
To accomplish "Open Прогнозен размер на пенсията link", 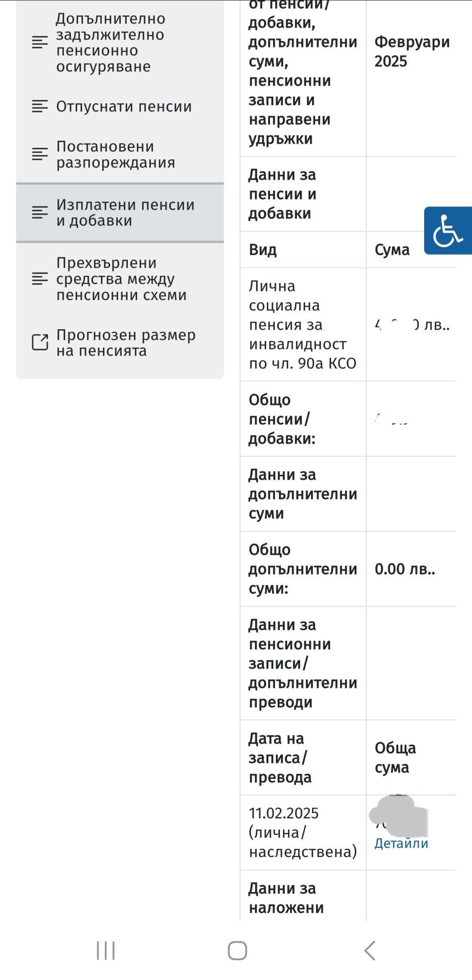I will click(125, 343).
